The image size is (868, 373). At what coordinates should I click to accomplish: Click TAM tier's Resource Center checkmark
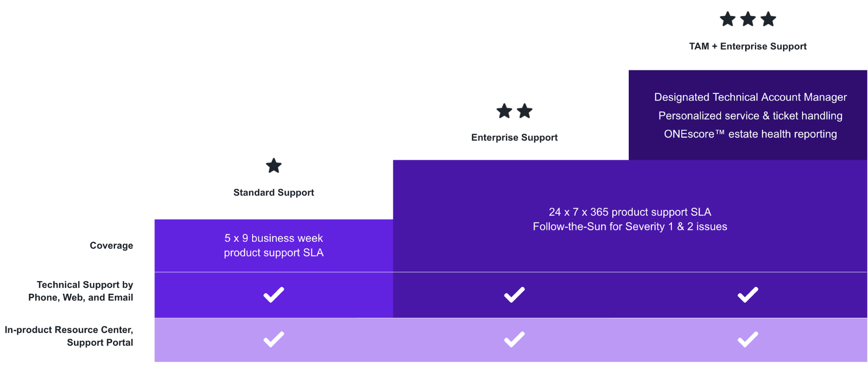pyautogui.click(x=748, y=340)
